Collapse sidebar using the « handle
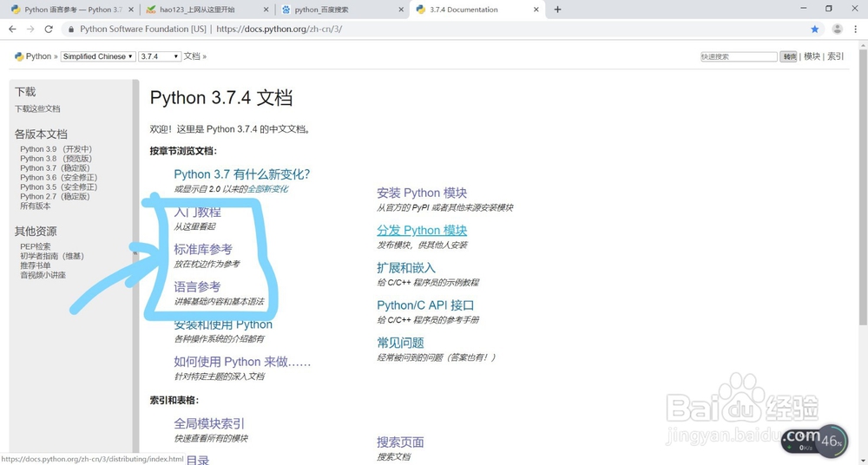 pyautogui.click(x=135, y=253)
